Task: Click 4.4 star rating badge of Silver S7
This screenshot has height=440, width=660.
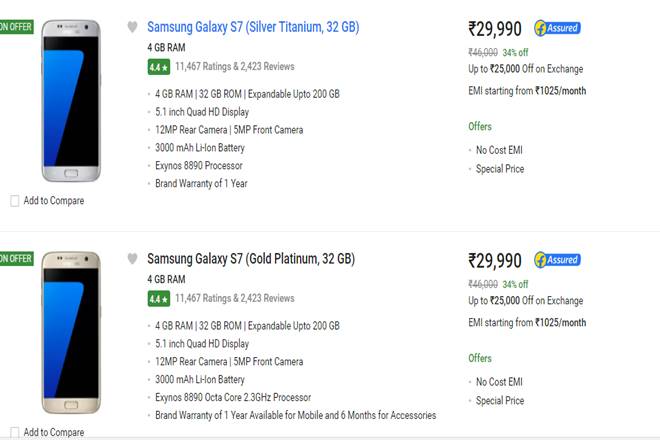Action: [157, 67]
